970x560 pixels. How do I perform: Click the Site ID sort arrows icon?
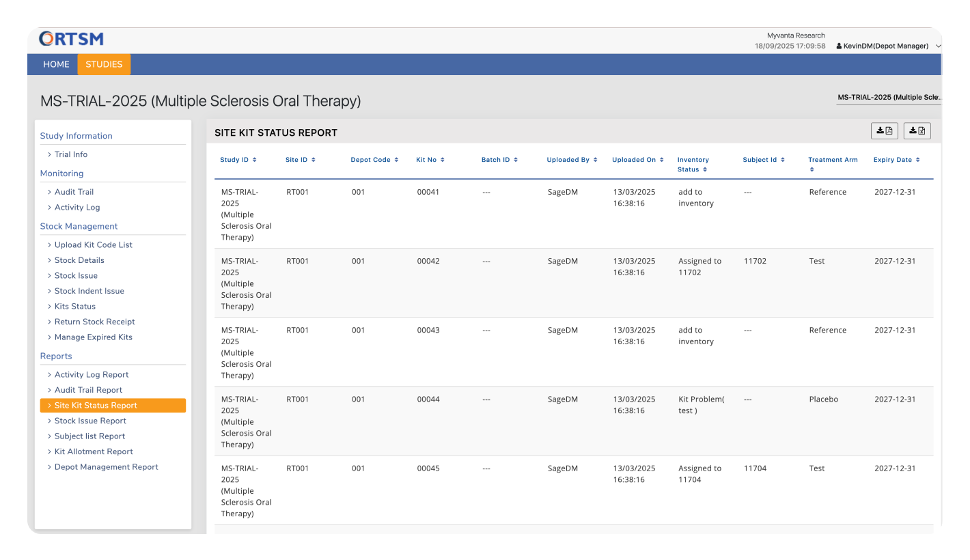[314, 160]
